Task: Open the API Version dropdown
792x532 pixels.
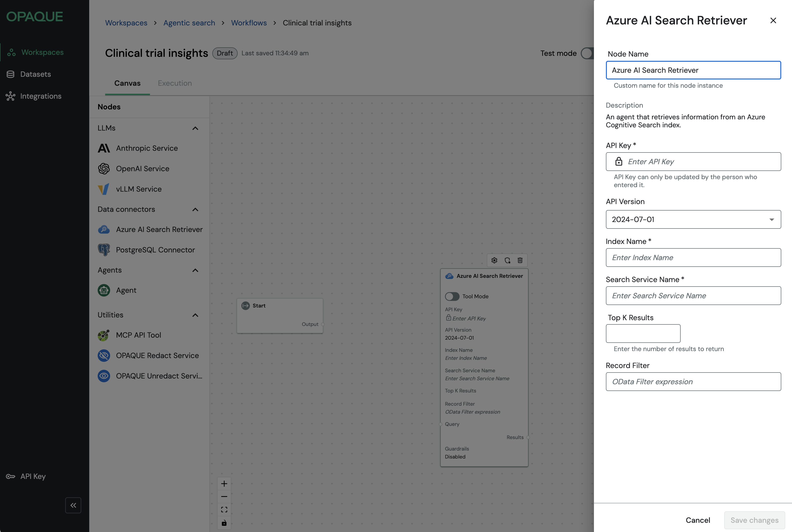Action: click(693, 219)
